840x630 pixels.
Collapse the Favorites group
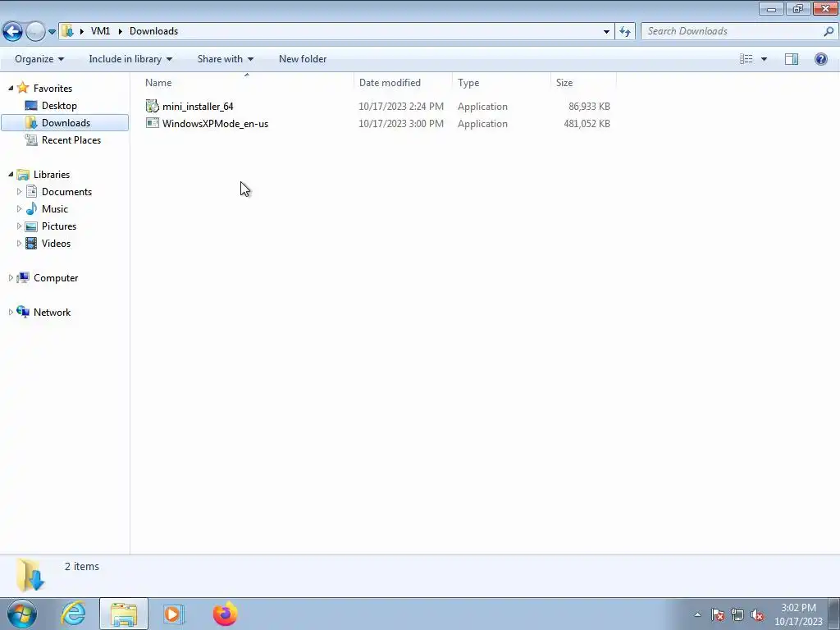tap(11, 88)
